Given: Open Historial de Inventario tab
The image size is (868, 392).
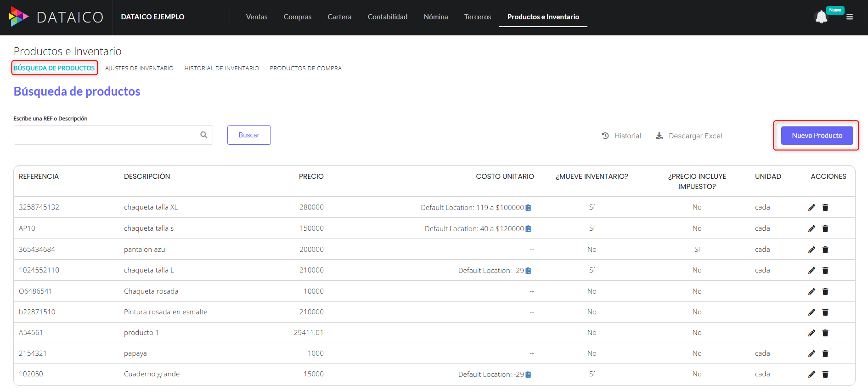Looking at the screenshot, I should (222, 68).
